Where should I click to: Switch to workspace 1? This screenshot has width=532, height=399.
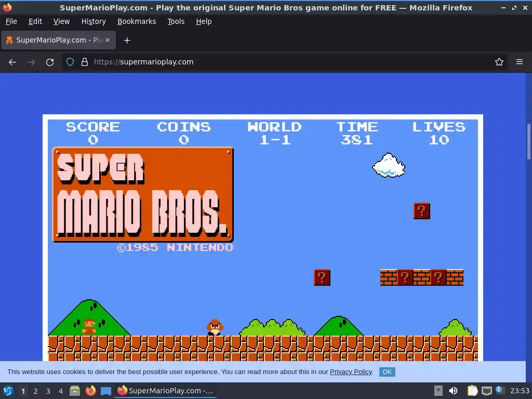coord(23,391)
